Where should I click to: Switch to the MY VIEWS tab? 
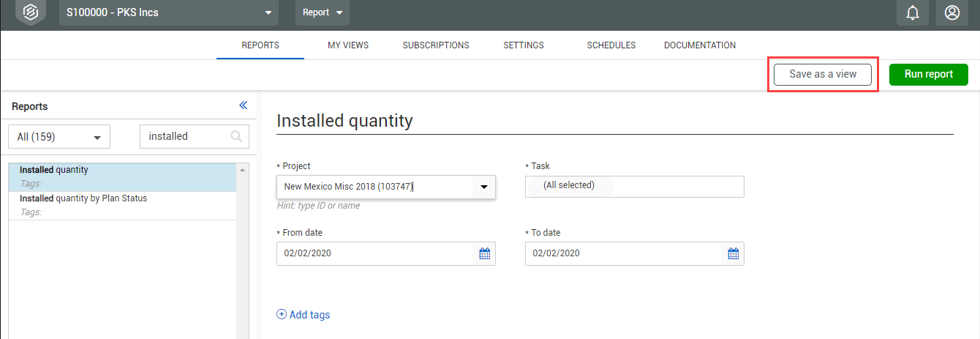click(348, 45)
